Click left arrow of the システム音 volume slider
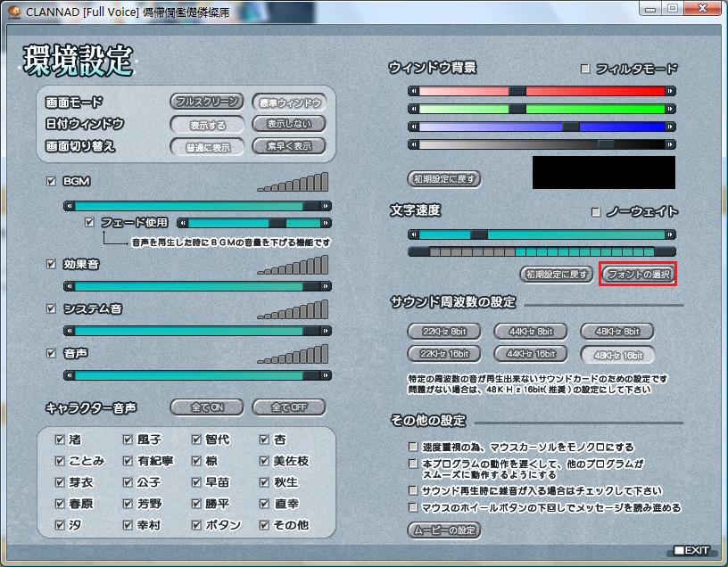Image resolution: width=728 pixels, height=567 pixels. (x=70, y=331)
